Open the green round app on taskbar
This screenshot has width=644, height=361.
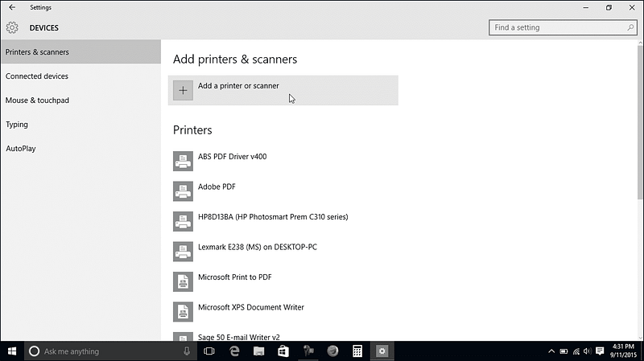tap(332, 351)
